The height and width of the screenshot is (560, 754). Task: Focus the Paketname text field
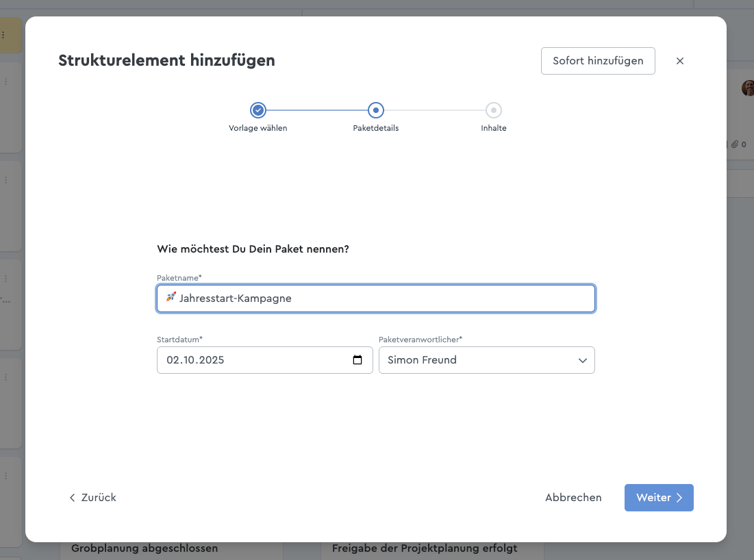384,298
